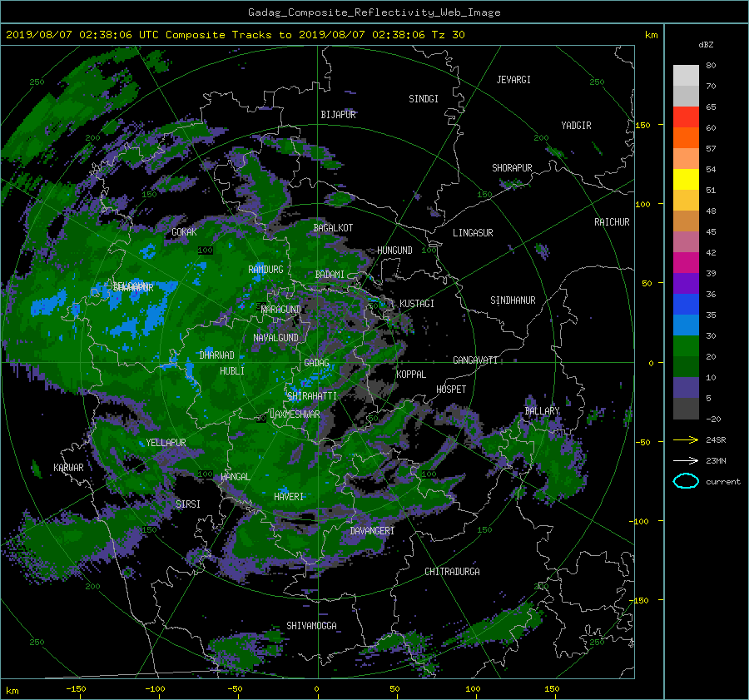Click the NAVALGUND city label
The image size is (749, 700).
coord(275,338)
